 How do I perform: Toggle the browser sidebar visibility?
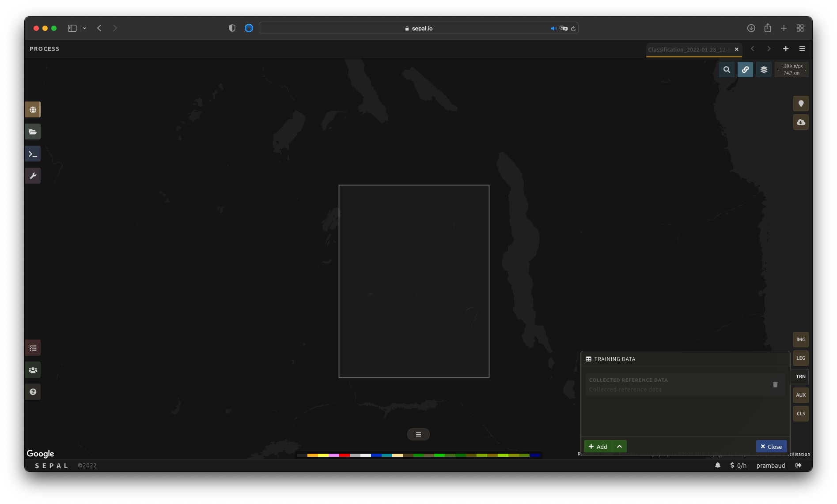click(x=72, y=28)
